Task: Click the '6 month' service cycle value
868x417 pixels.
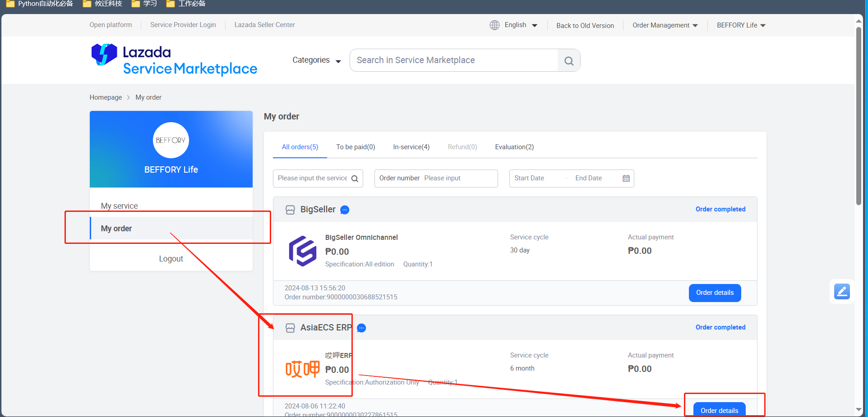Action: pyautogui.click(x=522, y=368)
